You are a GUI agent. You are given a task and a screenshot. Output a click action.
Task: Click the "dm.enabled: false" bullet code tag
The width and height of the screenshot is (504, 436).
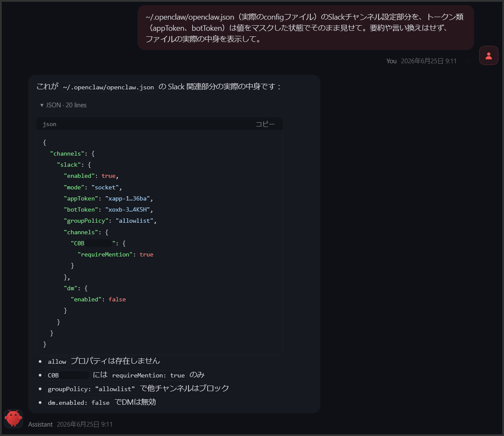(79, 403)
